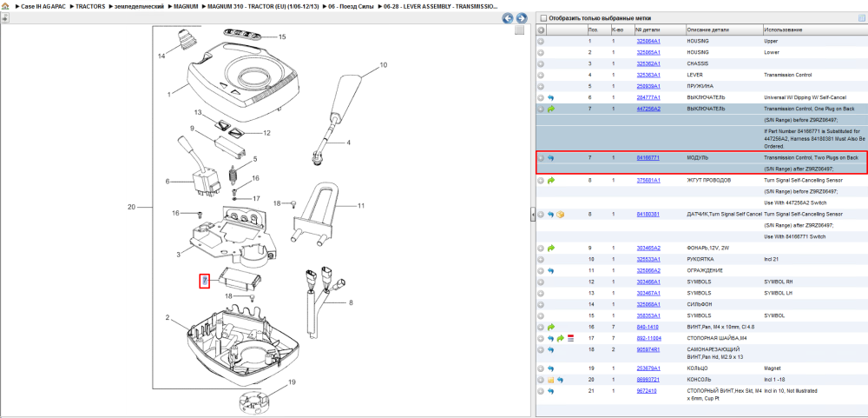Sort by 'Использование' column header

pos(783,30)
